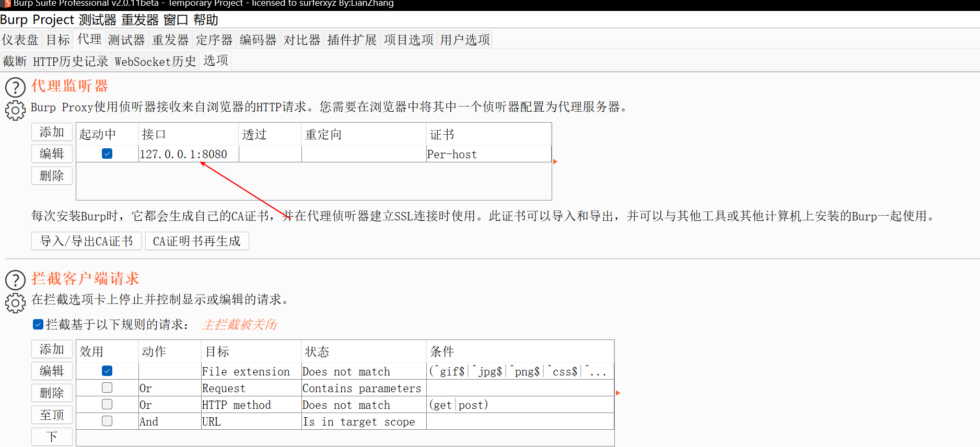Open the 截断 sub-tab
Image resolution: width=980 pixels, height=447 pixels.
click(x=15, y=61)
